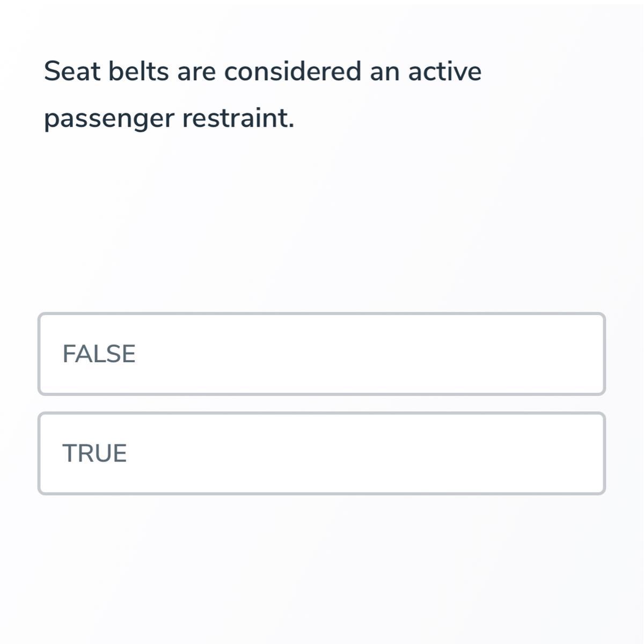Answer FALSE to the seat belt question
The width and height of the screenshot is (644, 644).
321,354
